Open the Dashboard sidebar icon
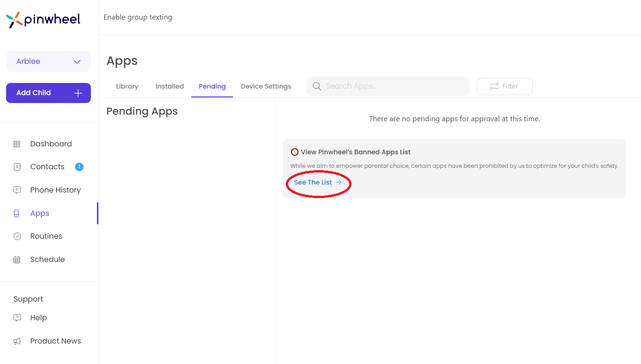Image resolution: width=641 pixels, height=364 pixels. click(x=17, y=144)
